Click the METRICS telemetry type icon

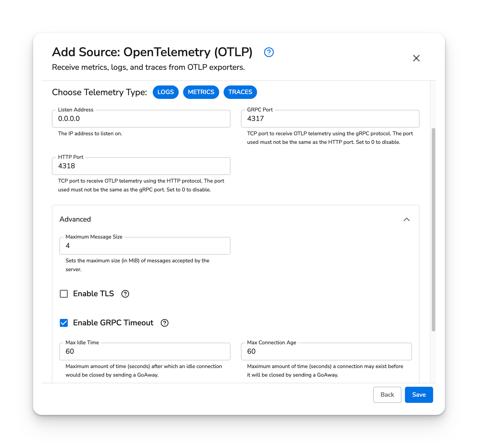pos(201,92)
